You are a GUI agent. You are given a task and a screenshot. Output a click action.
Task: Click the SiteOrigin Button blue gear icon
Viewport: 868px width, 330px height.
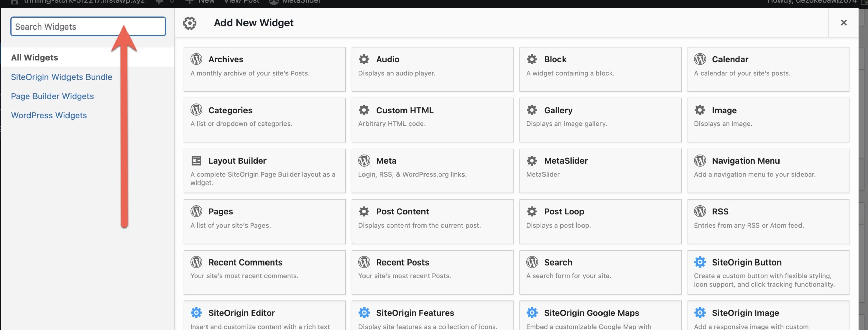[700, 262]
